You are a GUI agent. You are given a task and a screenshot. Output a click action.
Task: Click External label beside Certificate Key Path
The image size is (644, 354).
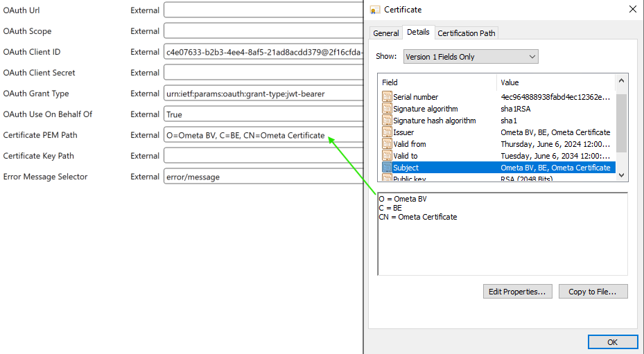(145, 156)
